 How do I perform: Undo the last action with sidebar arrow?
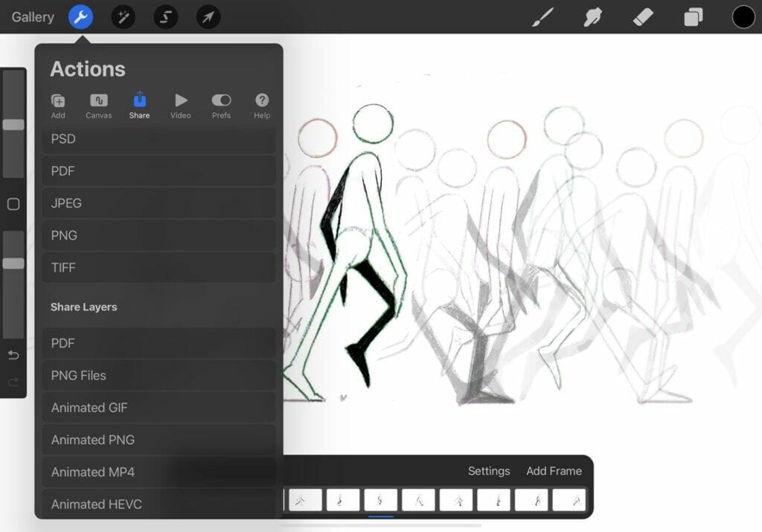[13, 355]
